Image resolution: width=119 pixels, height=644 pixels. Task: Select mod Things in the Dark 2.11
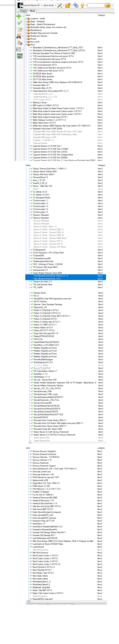pos(43,282)
